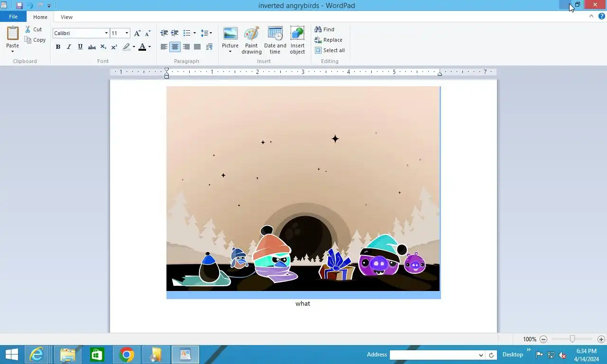Click Select all
This screenshot has height=364, width=607.
pyautogui.click(x=330, y=50)
